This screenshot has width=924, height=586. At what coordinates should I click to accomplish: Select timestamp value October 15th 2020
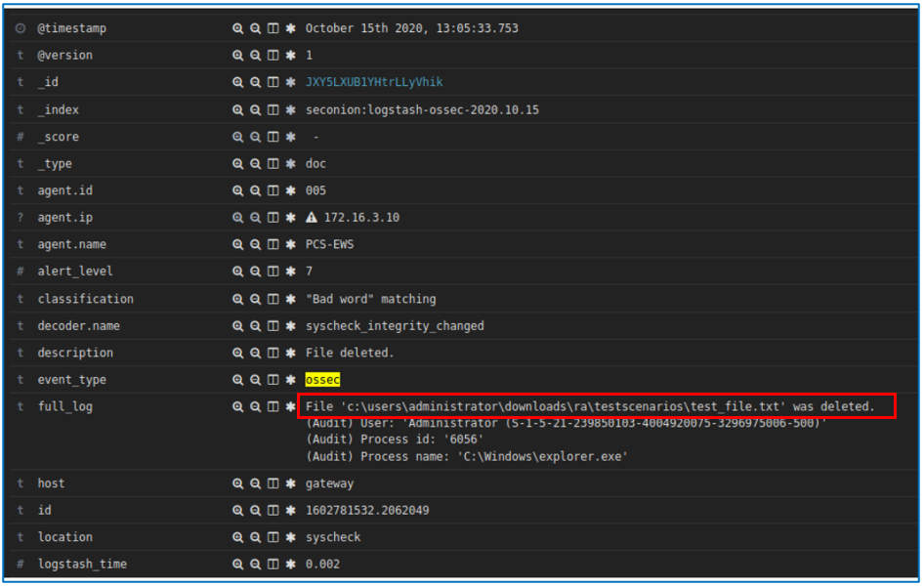pos(412,28)
